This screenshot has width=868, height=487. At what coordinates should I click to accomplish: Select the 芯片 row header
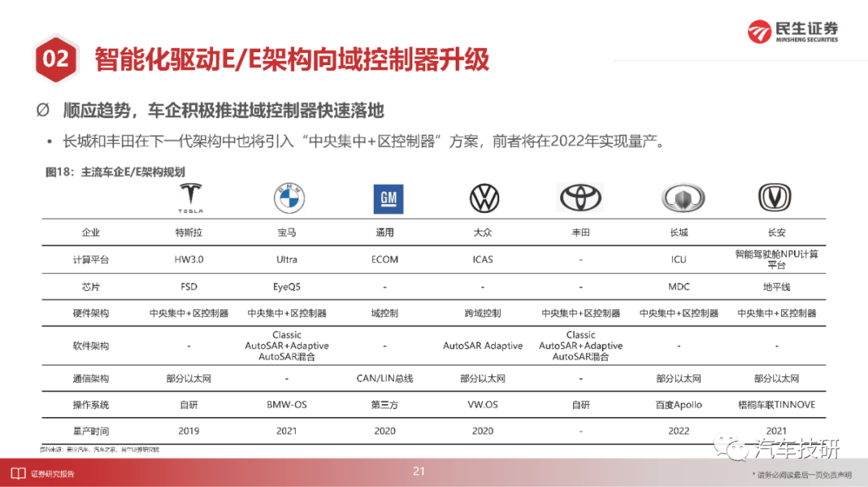(x=91, y=287)
